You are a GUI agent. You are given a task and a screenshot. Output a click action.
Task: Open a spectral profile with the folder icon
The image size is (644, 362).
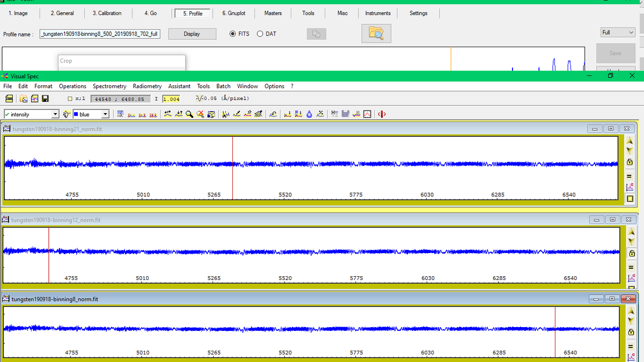point(24,99)
